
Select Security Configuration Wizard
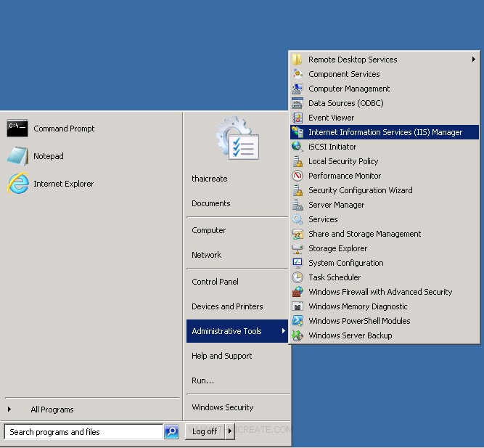(385, 190)
